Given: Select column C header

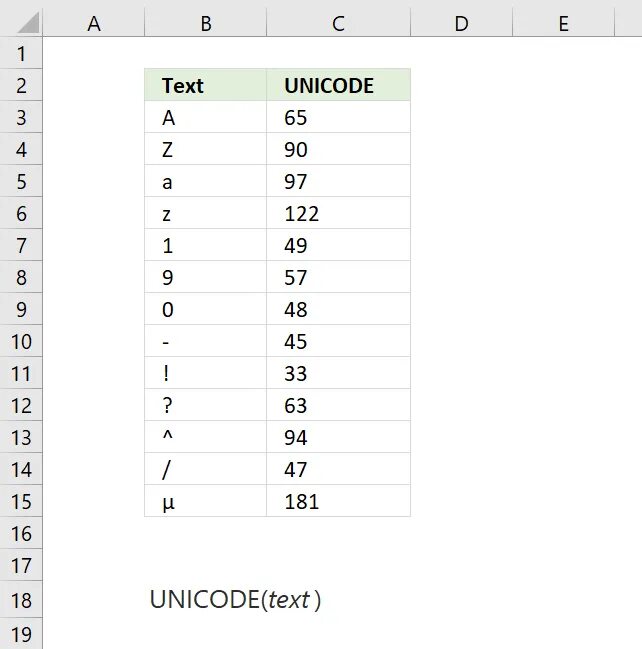Looking at the screenshot, I should point(338,24).
